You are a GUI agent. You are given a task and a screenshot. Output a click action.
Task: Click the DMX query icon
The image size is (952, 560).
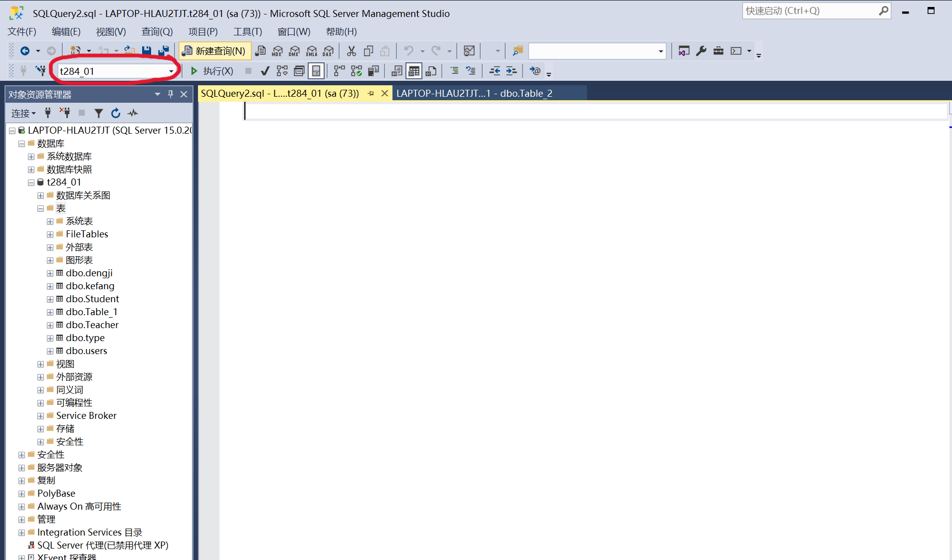[x=294, y=51]
